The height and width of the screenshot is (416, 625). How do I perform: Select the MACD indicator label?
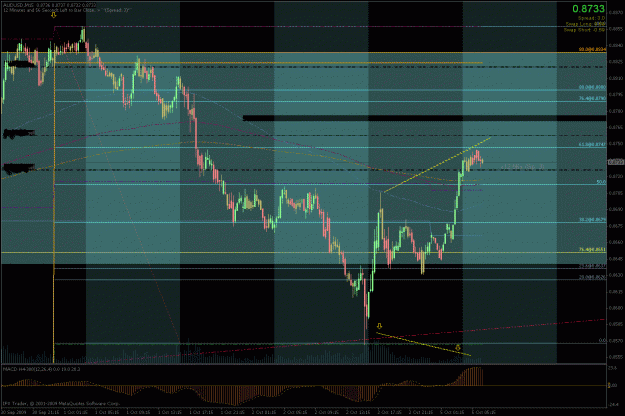point(41,369)
